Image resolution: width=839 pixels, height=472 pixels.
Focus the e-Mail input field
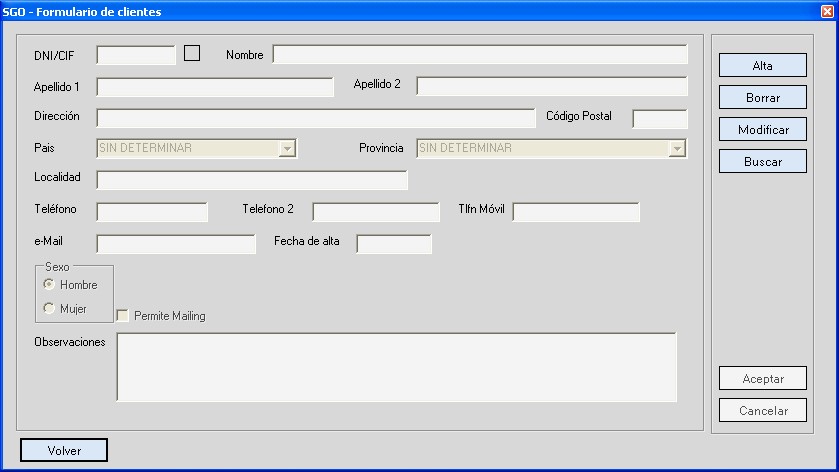pos(176,244)
